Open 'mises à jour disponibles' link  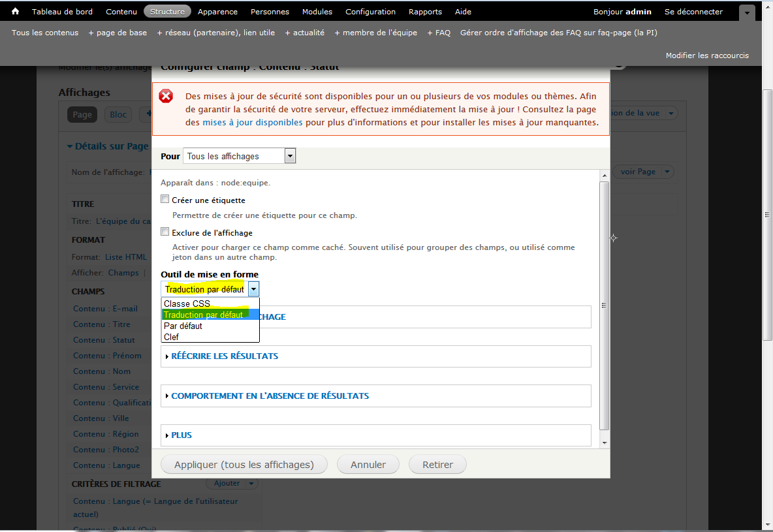pos(252,122)
